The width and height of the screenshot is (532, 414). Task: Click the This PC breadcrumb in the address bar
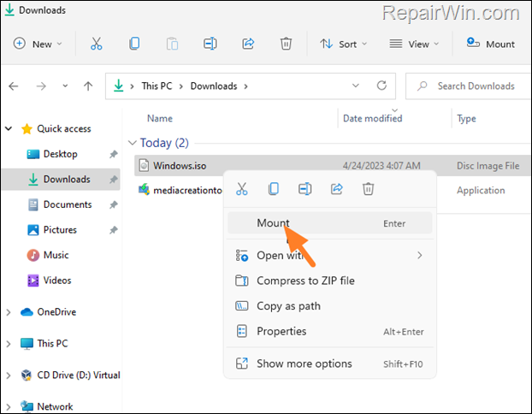click(157, 86)
